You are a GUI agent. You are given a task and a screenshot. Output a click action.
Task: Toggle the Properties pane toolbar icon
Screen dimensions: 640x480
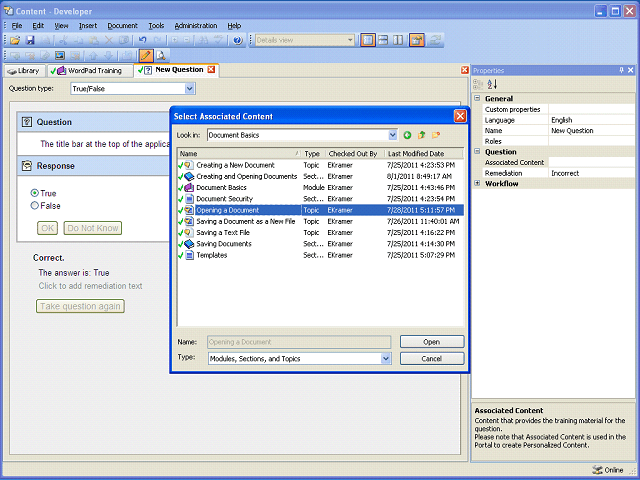point(417,40)
